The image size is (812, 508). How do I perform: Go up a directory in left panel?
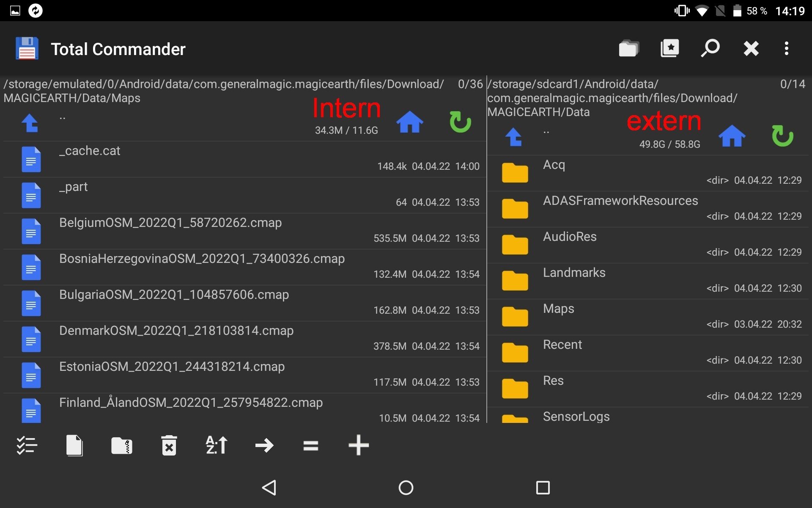(x=30, y=123)
